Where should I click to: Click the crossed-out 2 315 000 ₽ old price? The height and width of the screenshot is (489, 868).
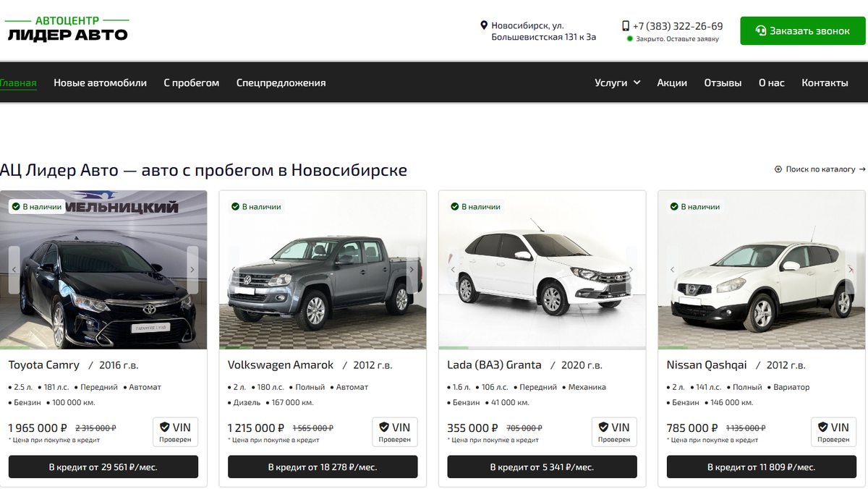(95, 428)
